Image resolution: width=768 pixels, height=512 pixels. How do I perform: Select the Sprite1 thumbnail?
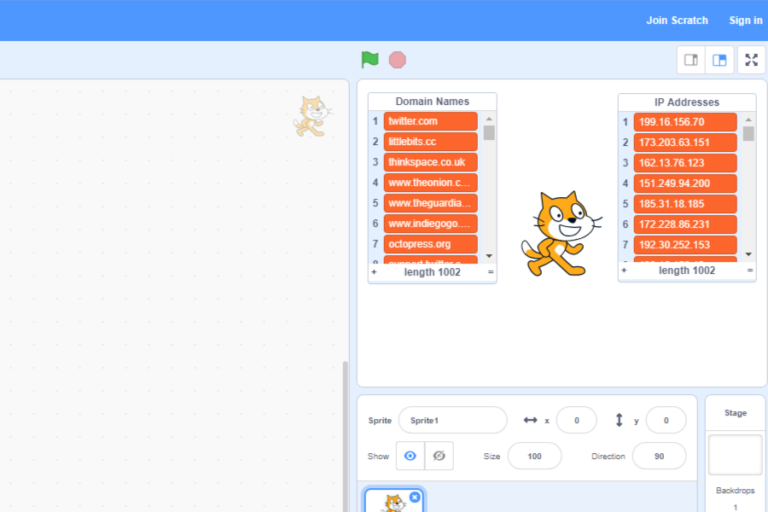pos(393,502)
